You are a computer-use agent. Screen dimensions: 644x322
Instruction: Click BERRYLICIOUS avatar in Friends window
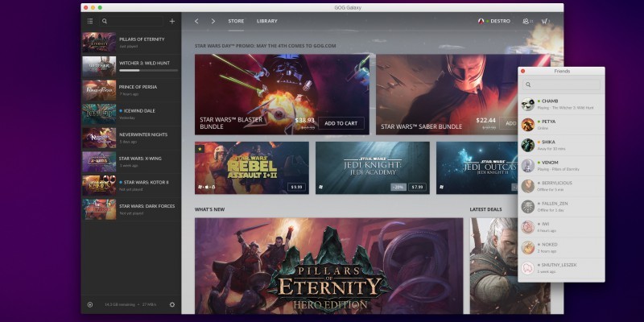[528, 186]
